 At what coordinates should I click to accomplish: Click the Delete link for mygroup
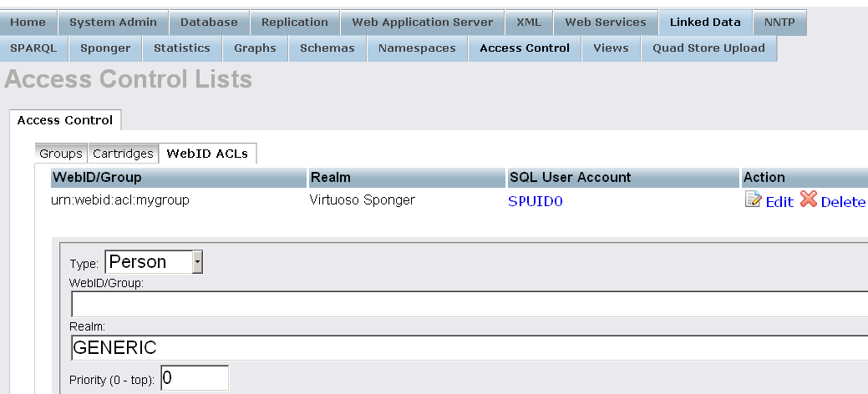pyautogui.click(x=842, y=202)
